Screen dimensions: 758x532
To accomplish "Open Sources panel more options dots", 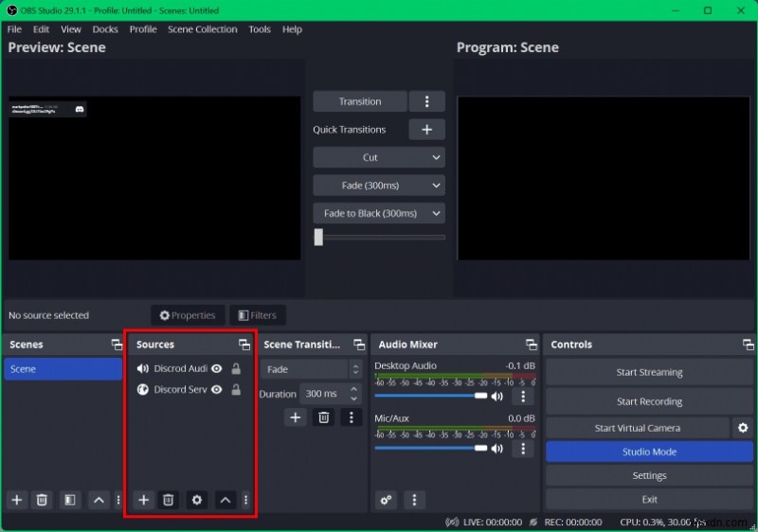I will tap(245, 500).
